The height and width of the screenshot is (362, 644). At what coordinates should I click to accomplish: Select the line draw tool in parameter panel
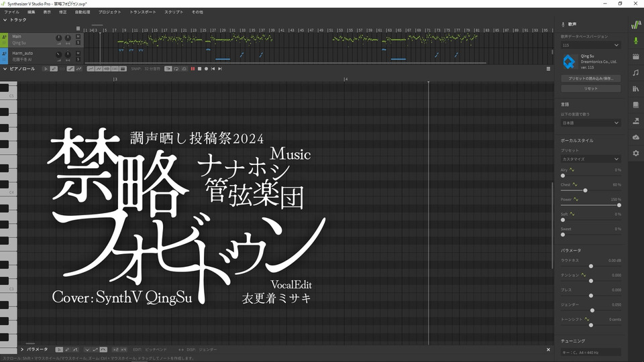point(75,350)
